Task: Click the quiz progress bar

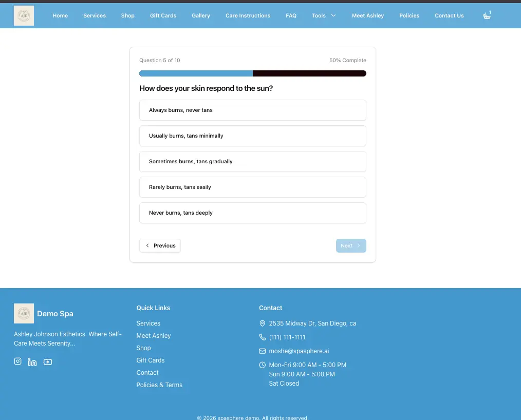Action: (252, 73)
